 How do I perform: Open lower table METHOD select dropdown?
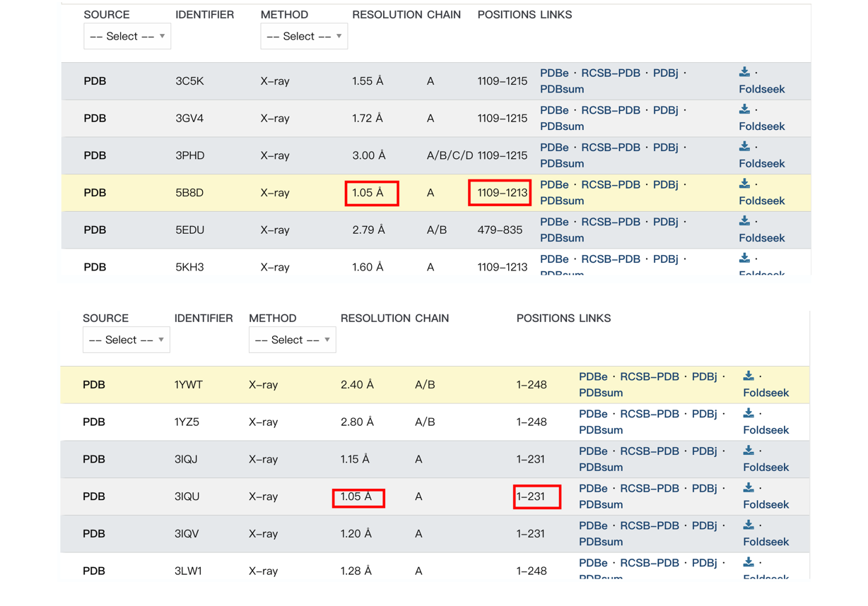click(293, 340)
